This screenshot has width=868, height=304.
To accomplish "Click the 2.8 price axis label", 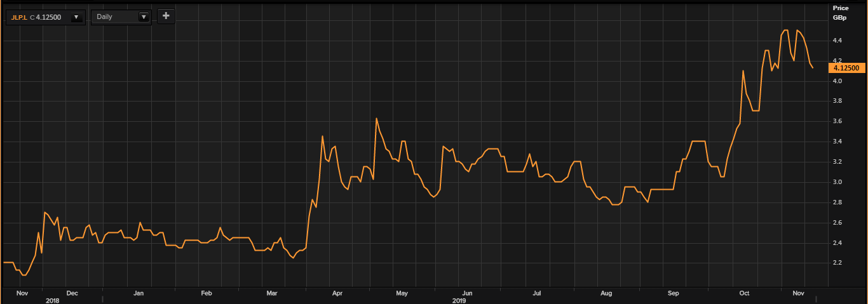I will [x=837, y=202].
